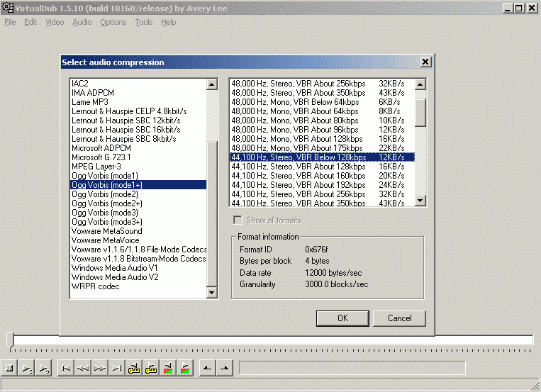The width and height of the screenshot is (541, 392).
Task: Click the format list scroll down arrow
Action: [420, 201]
